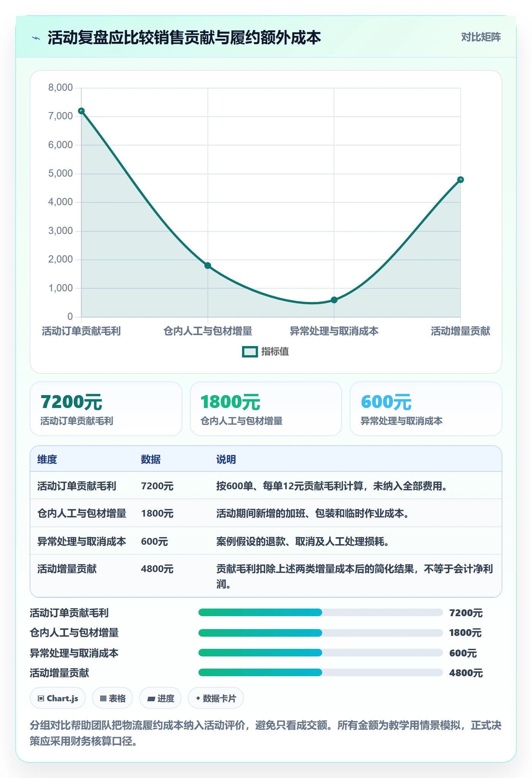The image size is (532, 778).
Task: Click the chart data point above 活动订单贡献毛利
Action: point(81,111)
